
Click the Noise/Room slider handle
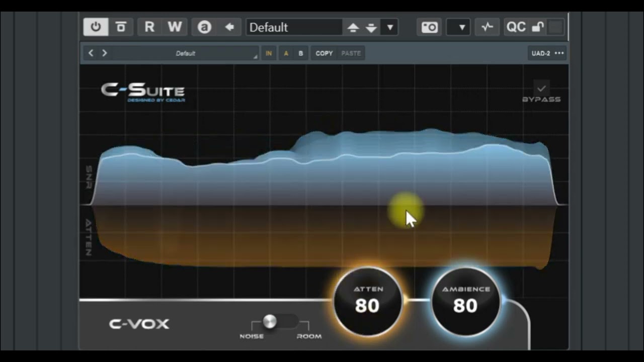[x=270, y=322]
